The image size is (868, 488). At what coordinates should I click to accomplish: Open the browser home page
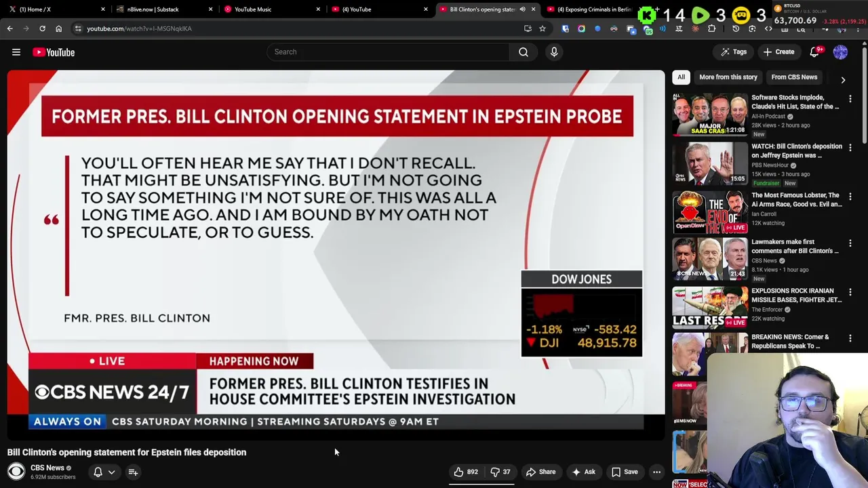[58, 28]
